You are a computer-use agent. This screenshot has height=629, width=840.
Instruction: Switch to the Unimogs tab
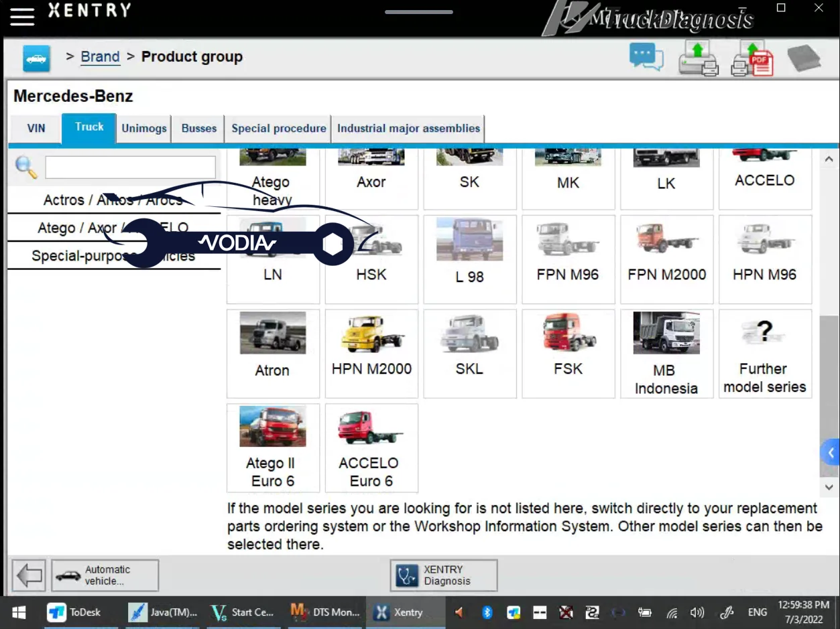[144, 129]
